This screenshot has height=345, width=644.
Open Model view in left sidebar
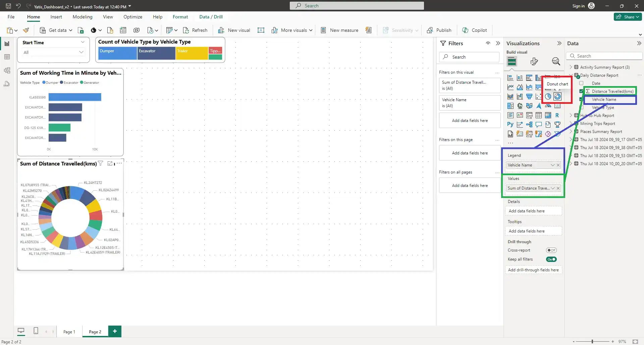click(x=7, y=70)
